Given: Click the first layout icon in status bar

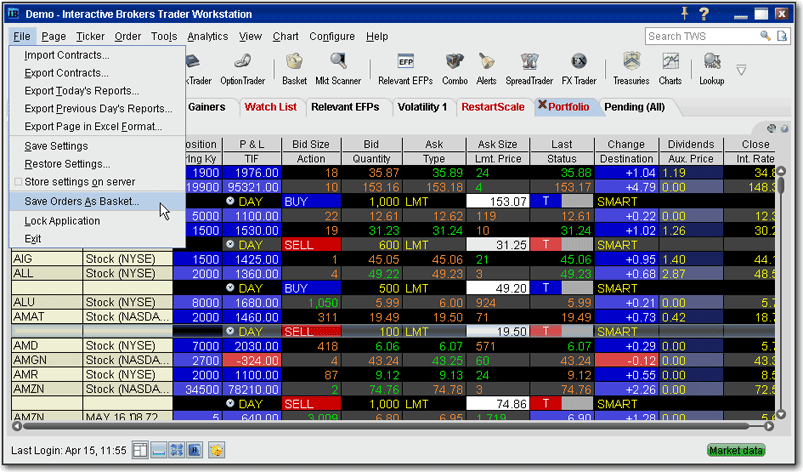Looking at the screenshot, I should (x=140, y=450).
